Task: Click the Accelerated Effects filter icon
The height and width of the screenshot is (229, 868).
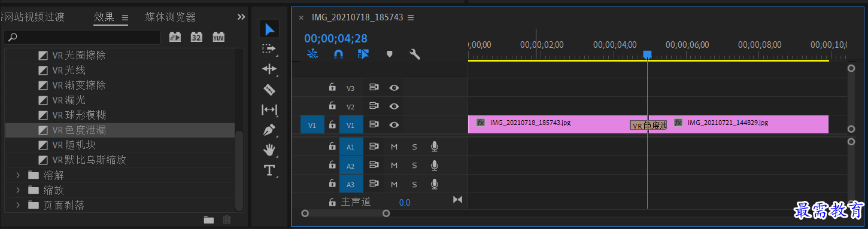Action: click(175, 37)
